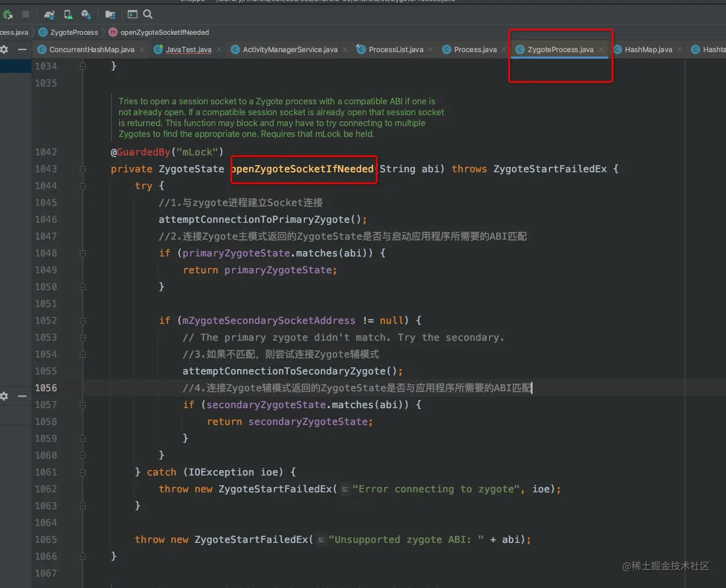Switch to HashMap.java tab
This screenshot has width=726, height=588.
648,49
